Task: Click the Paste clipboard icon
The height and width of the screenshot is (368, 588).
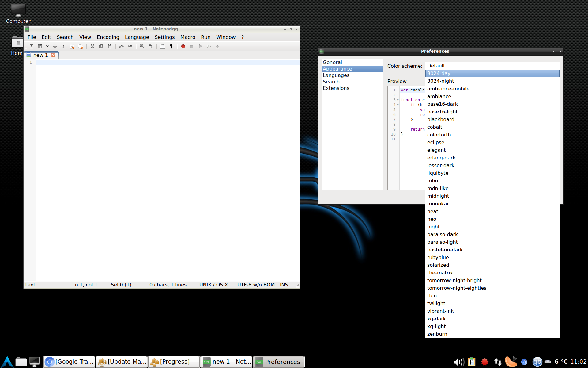Action: pyautogui.click(x=110, y=46)
